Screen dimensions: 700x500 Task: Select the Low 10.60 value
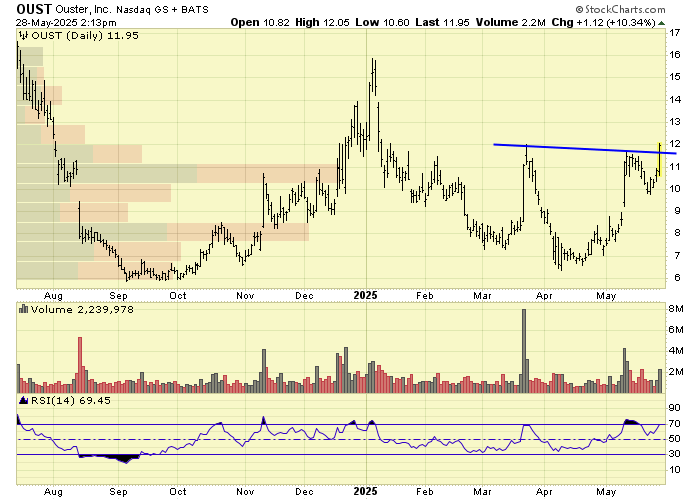[382, 22]
